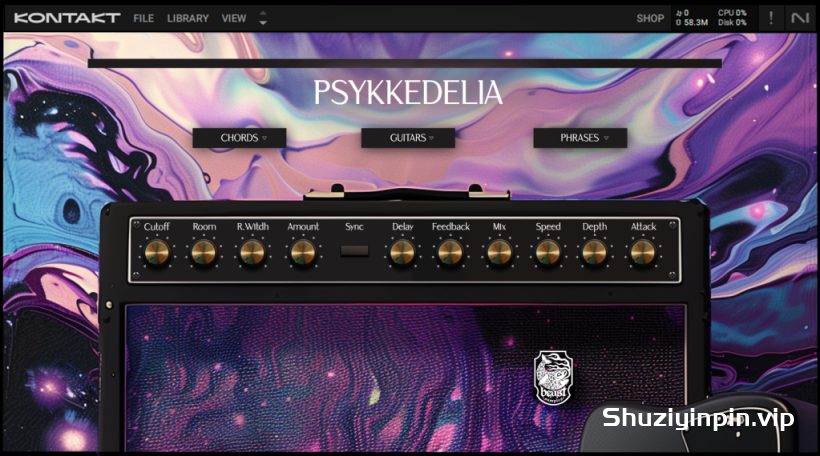Click the Amount knob

click(x=303, y=253)
